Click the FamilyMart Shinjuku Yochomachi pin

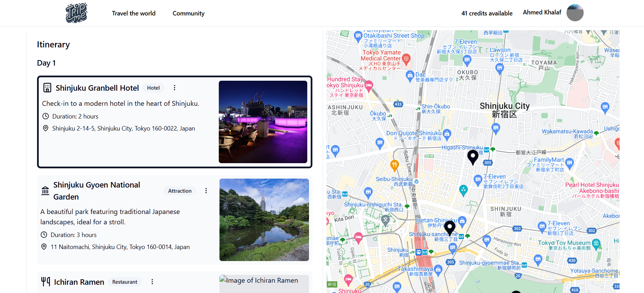[570, 163]
